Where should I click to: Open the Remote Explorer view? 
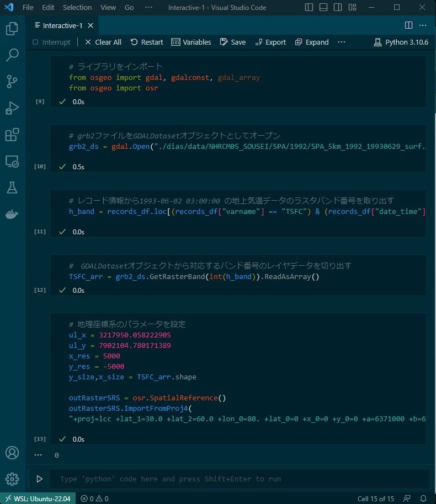[x=12, y=162]
